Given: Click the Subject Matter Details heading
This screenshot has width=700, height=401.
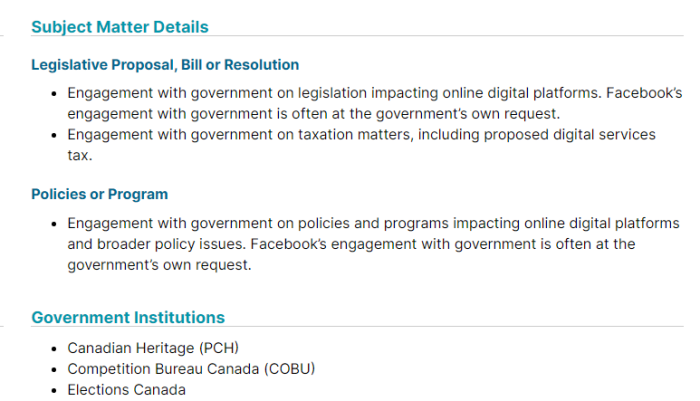Looking at the screenshot, I should pos(120,27).
